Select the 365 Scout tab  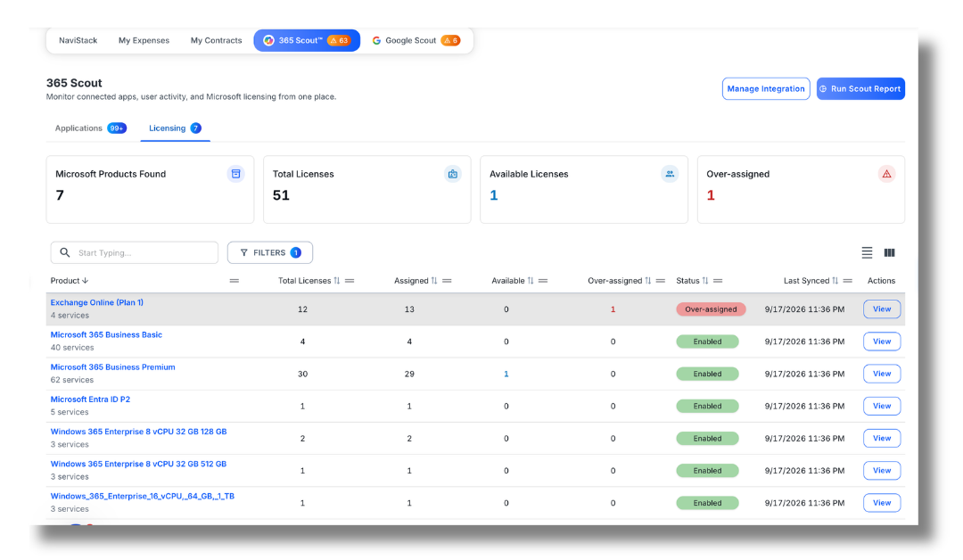click(307, 40)
